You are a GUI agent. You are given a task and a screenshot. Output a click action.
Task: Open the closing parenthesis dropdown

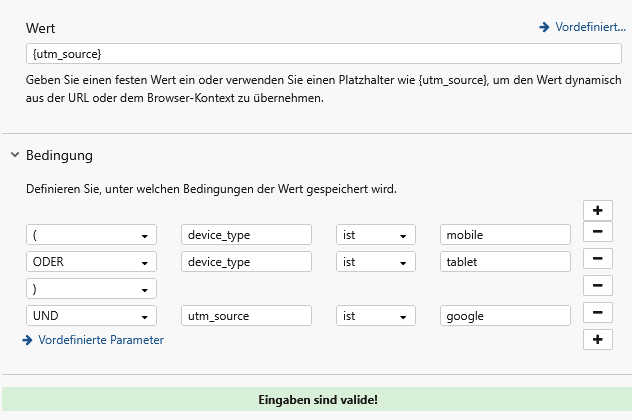tap(91, 289)
